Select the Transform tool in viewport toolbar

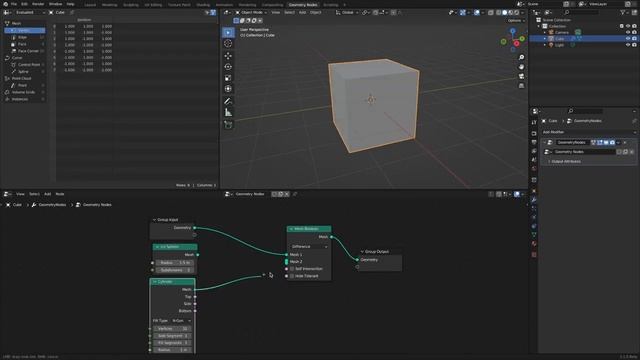point(228,89)
